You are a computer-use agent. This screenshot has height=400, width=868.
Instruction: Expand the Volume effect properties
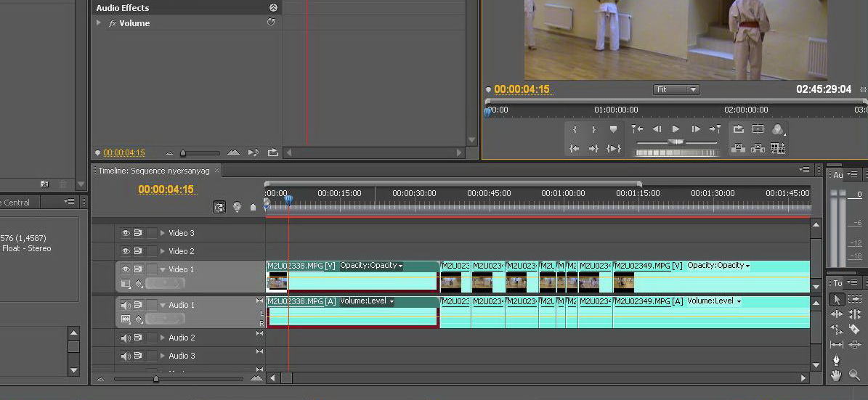99,23
